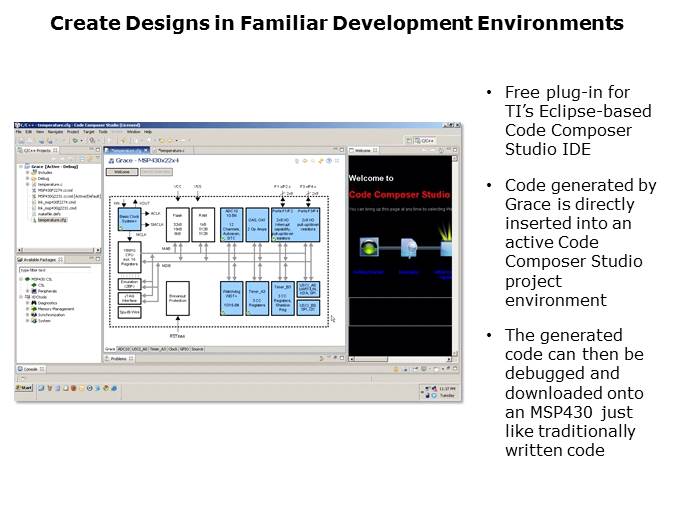Select the ADC10 block in diagram

[x=231, y=224]
